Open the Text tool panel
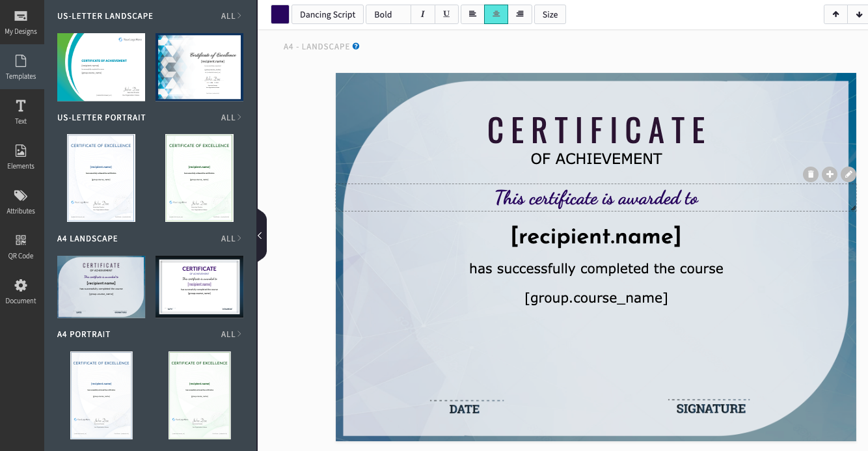This screenshot has height=451, width=868. 21,112
